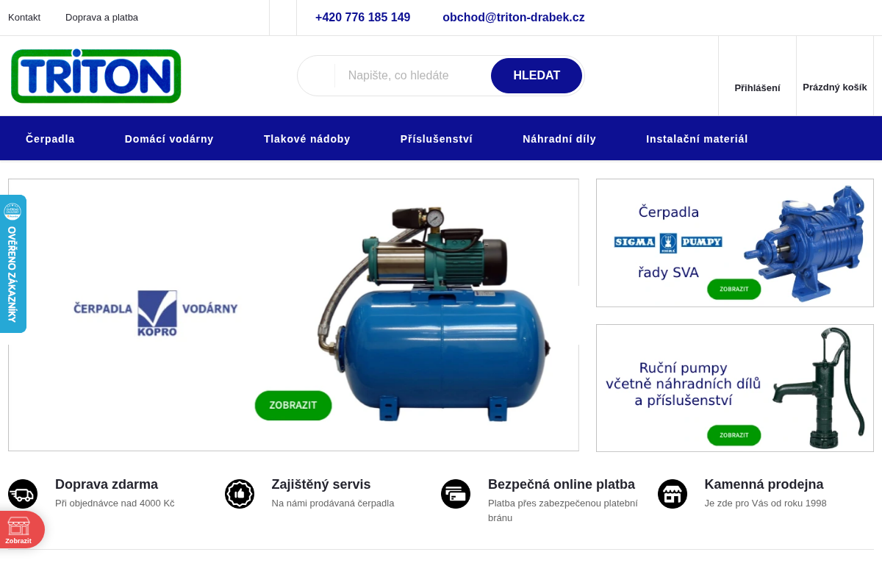
Task: Click the 'Doprava zdarma' heading
Action: (107, 484)
